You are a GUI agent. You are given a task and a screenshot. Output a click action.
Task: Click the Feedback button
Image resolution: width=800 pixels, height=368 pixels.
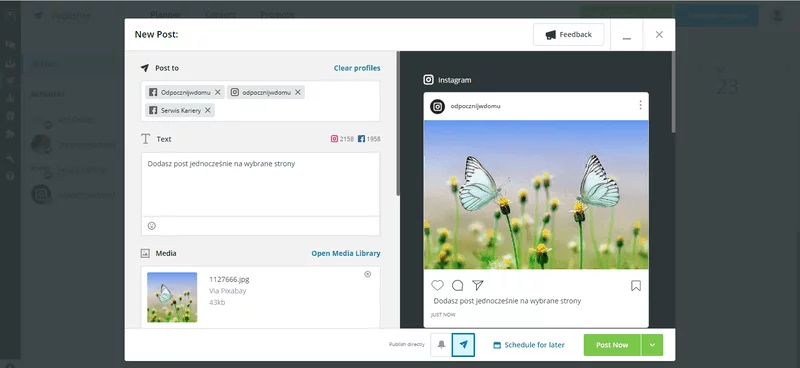click(x=568, y=35)
